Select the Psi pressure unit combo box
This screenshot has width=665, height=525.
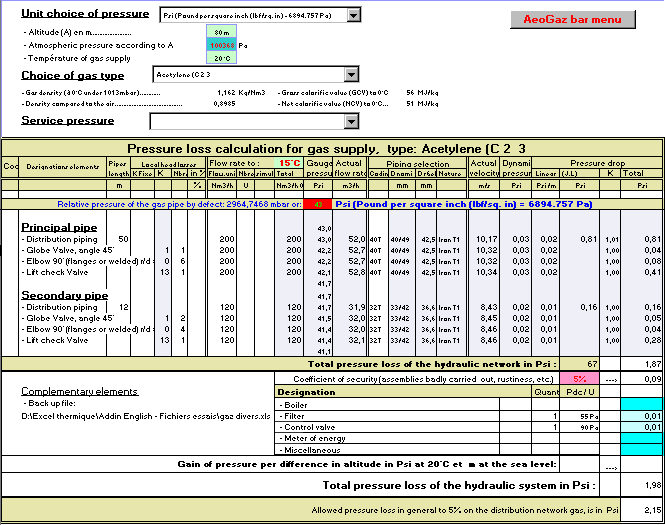[260, 15]
